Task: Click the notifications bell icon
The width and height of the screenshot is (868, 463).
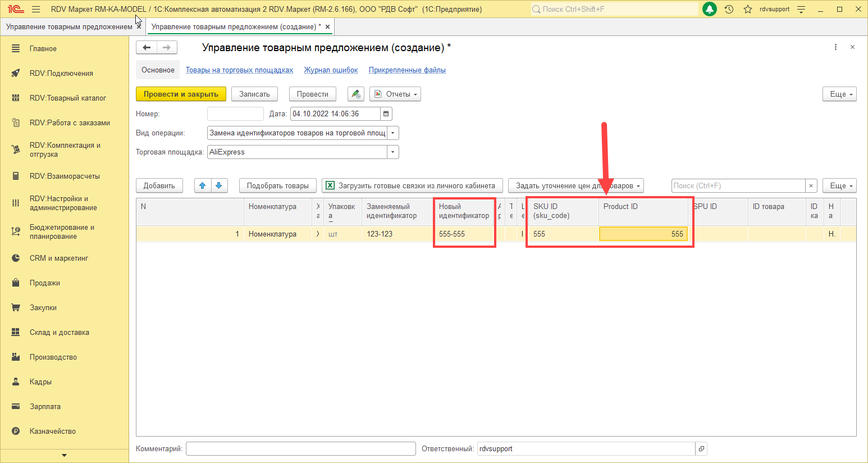Action: 710,10
